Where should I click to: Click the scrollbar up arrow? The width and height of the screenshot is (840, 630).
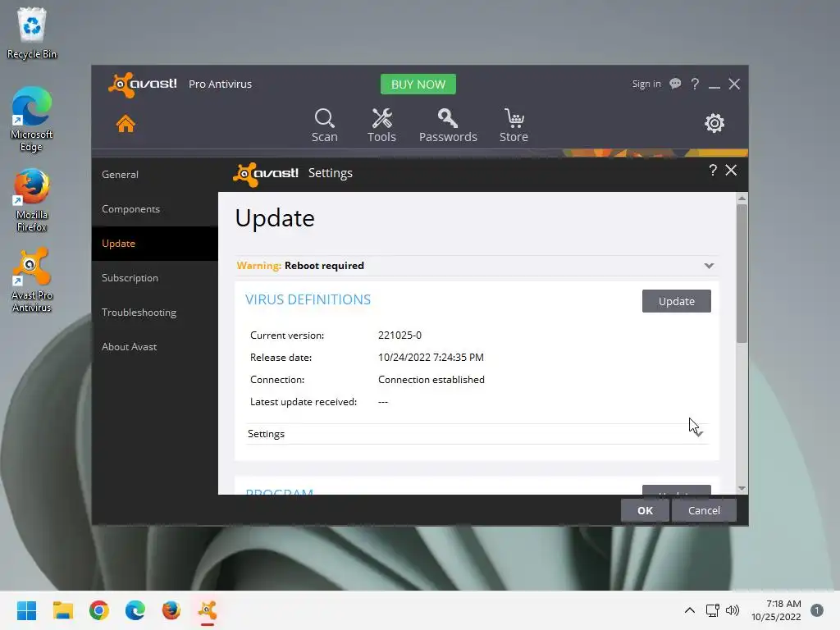742,199
